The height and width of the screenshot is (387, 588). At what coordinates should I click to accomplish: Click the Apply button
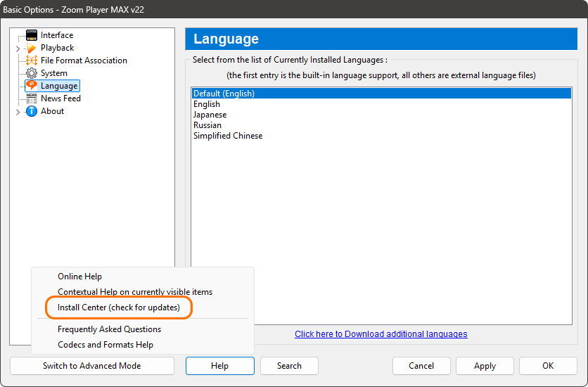485,366
